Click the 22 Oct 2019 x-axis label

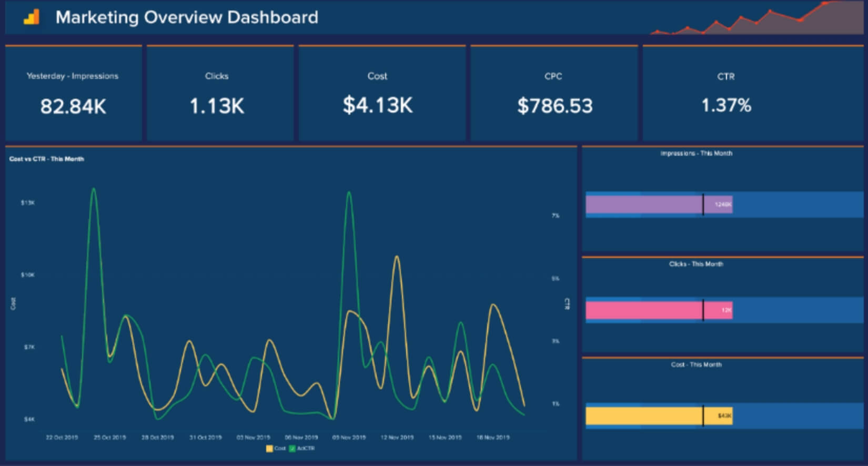(x=62, y=437)
